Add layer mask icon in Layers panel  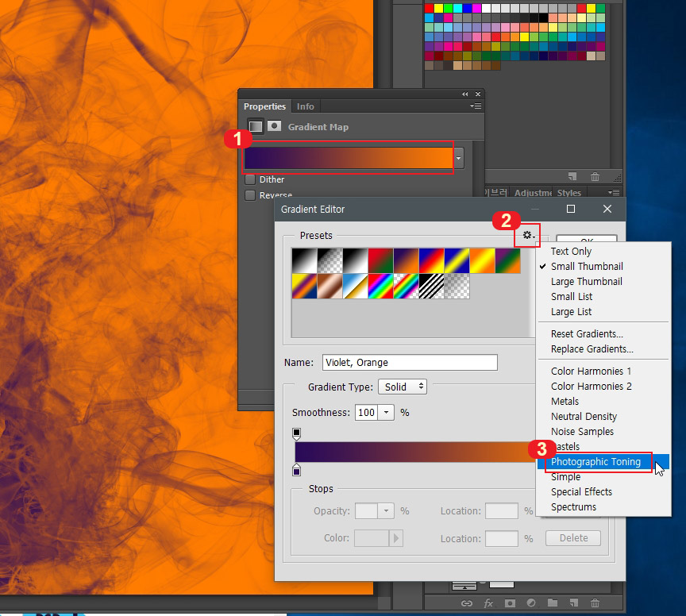[x=510, y=603]
